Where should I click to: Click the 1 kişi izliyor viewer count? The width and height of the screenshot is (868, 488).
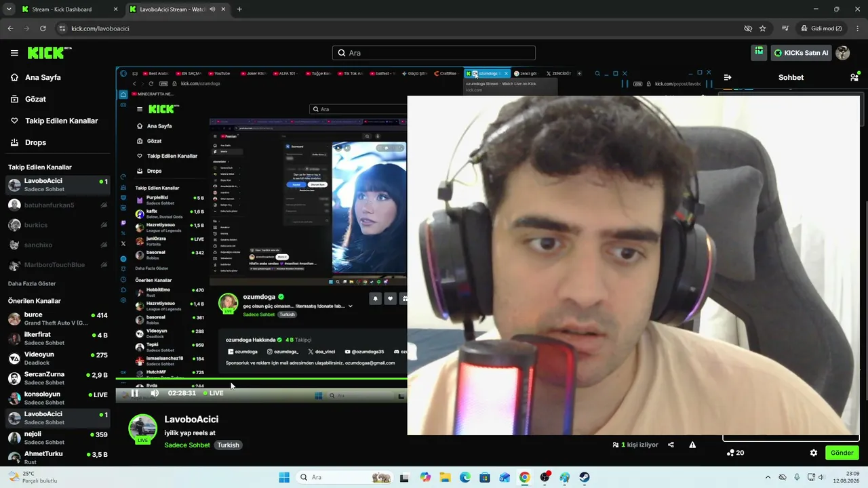635,445
